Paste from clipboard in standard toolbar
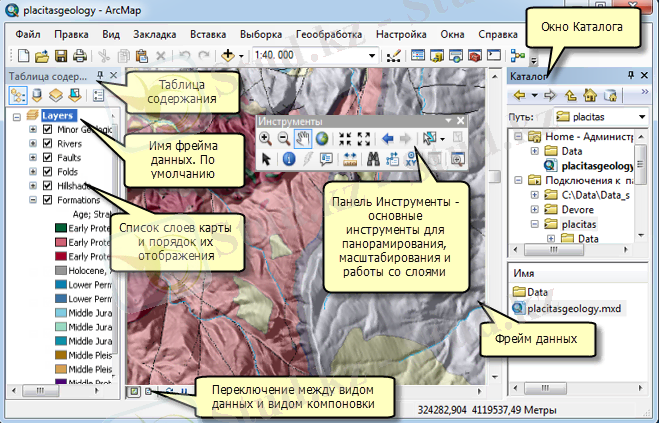Screen dimensions: 659x423 tap(142, 56)
